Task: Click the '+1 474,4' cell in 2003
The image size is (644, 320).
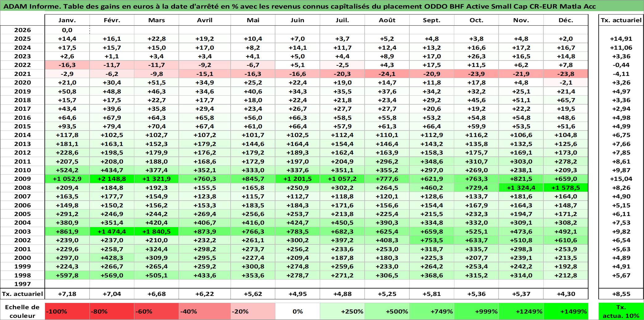Action: point(112,231)
